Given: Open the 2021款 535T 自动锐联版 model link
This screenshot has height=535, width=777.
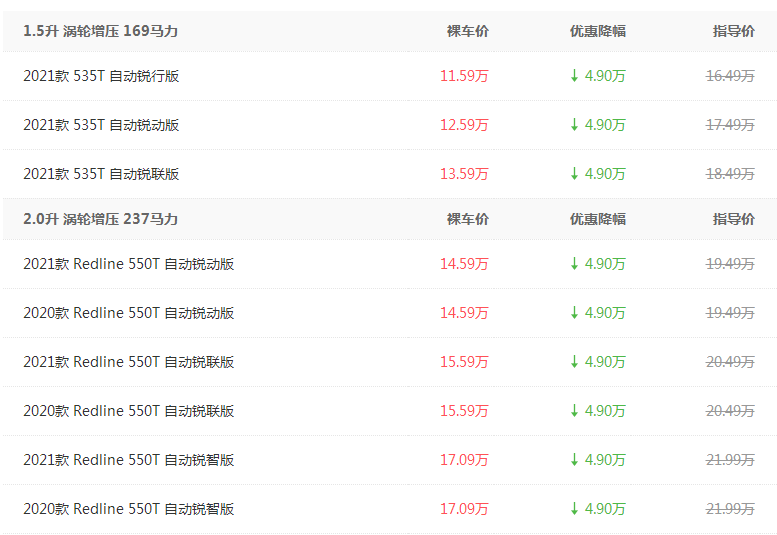Looking at the screenshot, I should [x=101, y=174].
